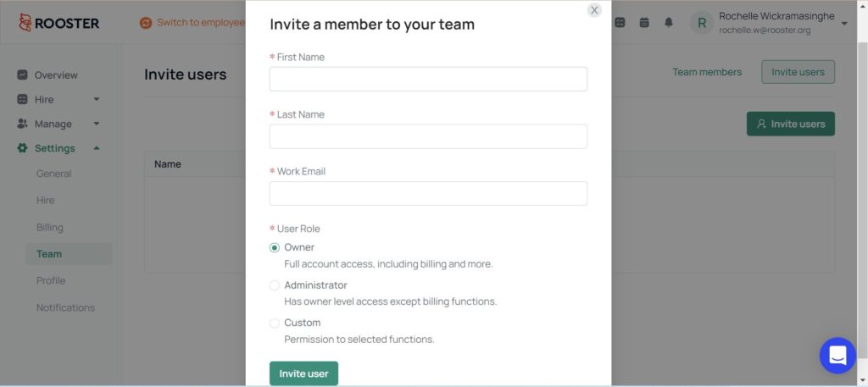Open the calendar icon in header
Image resolution: width=868 pixels, height=387 pixels.
pyautogui.click(x=644, y=23)
